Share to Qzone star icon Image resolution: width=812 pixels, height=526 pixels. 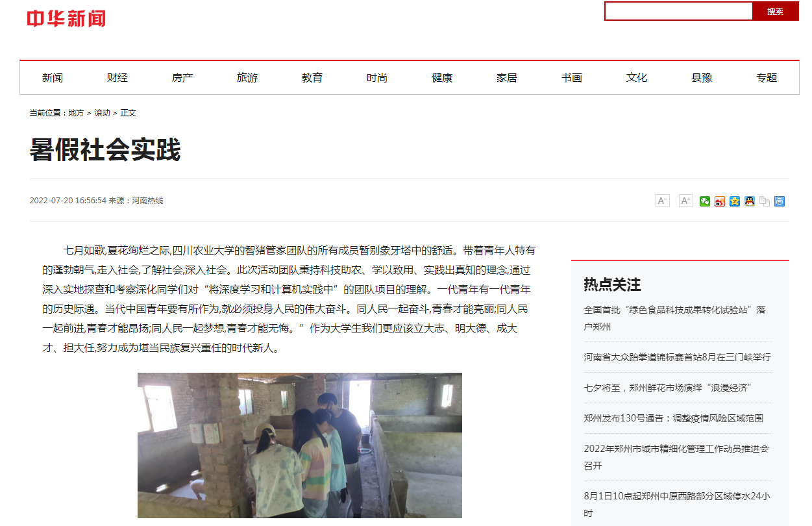(735, 201)
